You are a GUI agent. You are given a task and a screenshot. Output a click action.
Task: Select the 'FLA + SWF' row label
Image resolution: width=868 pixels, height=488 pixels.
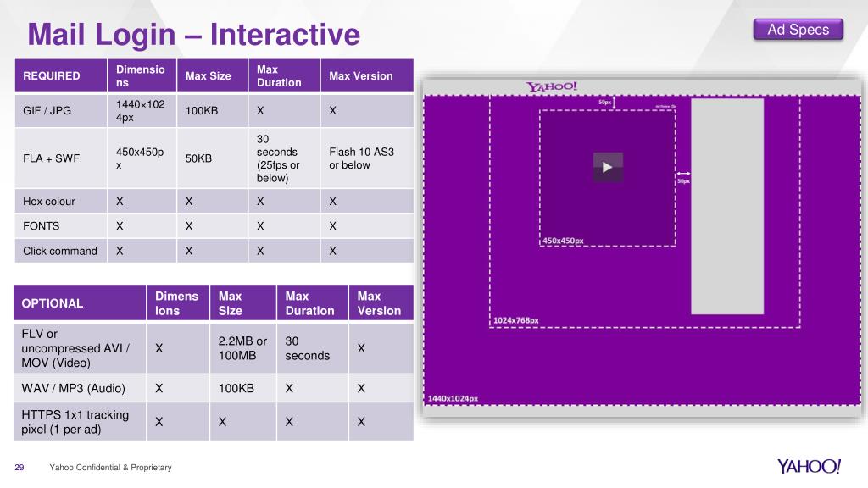tap(61, 158)
